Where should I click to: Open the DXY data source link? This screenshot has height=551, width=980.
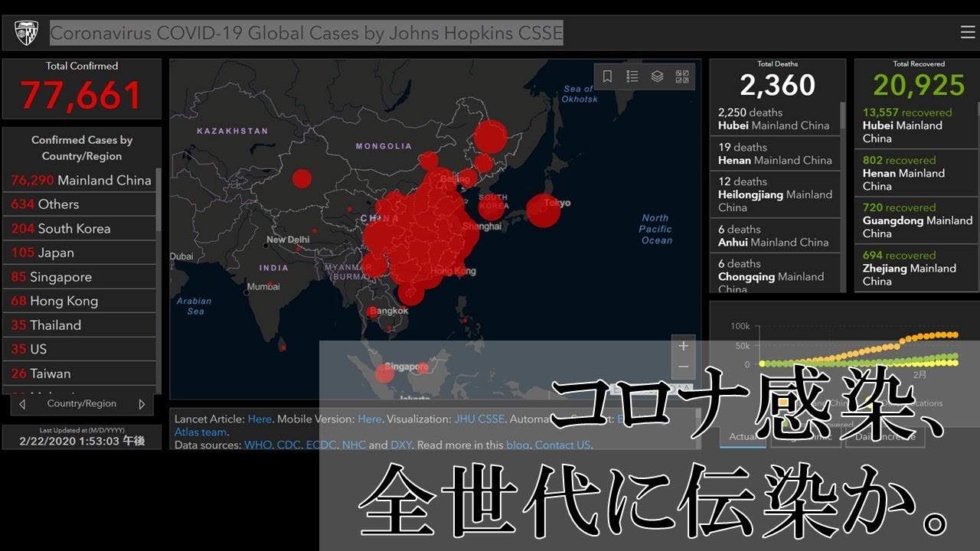click(x=401, y=445)
